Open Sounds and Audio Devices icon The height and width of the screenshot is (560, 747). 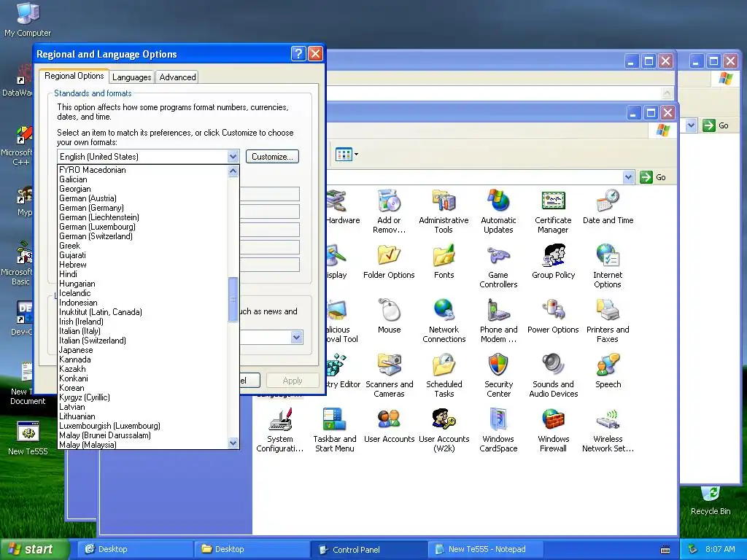coord(553,376)
